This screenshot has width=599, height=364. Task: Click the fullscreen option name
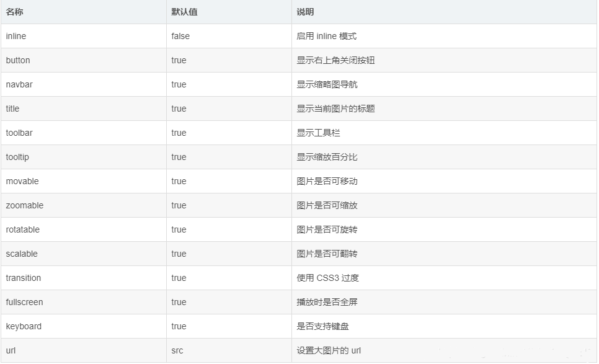coord(24,302)
